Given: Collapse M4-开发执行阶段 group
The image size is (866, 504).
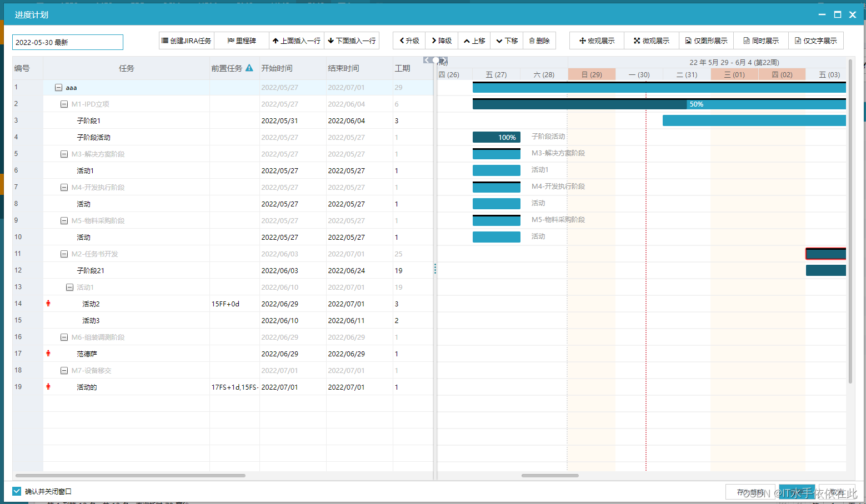Looking at the screenshot, I should (x=64, y=187).
